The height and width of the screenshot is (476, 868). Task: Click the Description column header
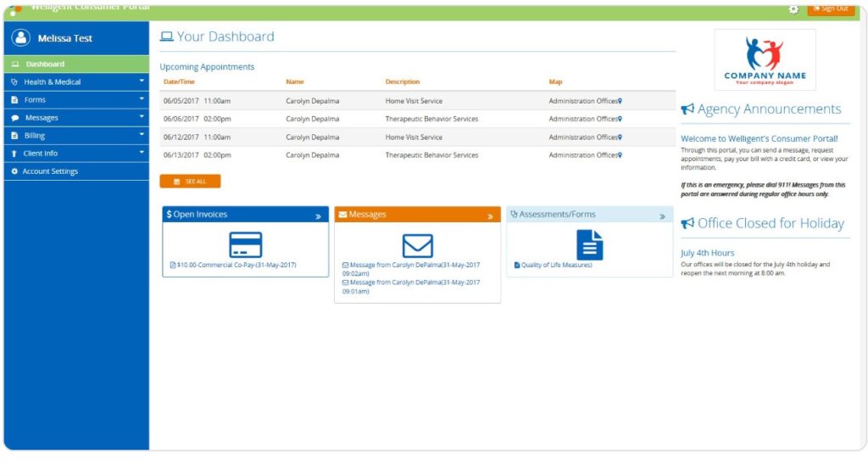(x=403, y=81)
